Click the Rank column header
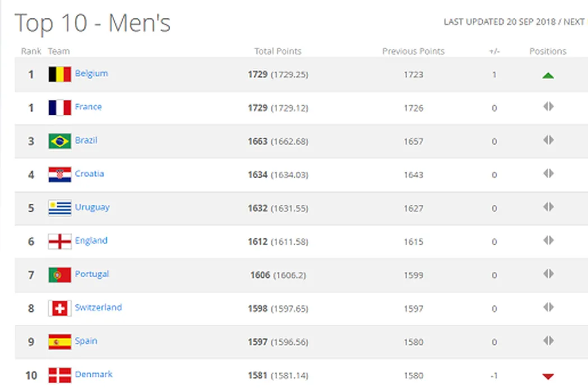 (31, 51)
